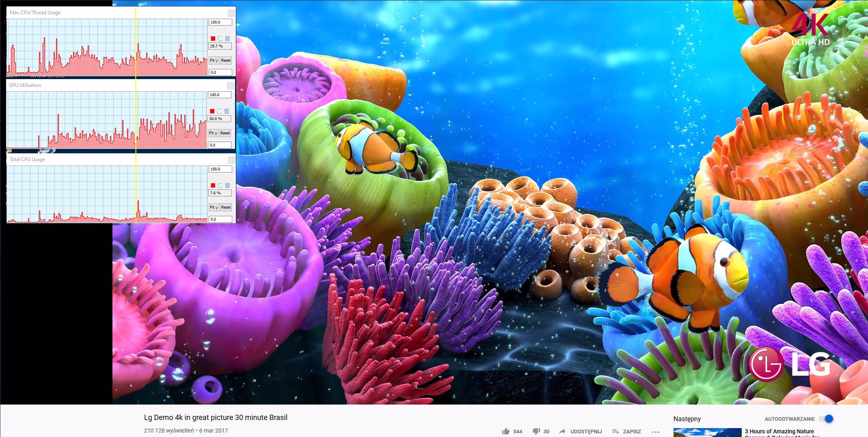Close the Total CPU Usage graph
The height and width of the screenshot is (437, 868).
(231, 159)
